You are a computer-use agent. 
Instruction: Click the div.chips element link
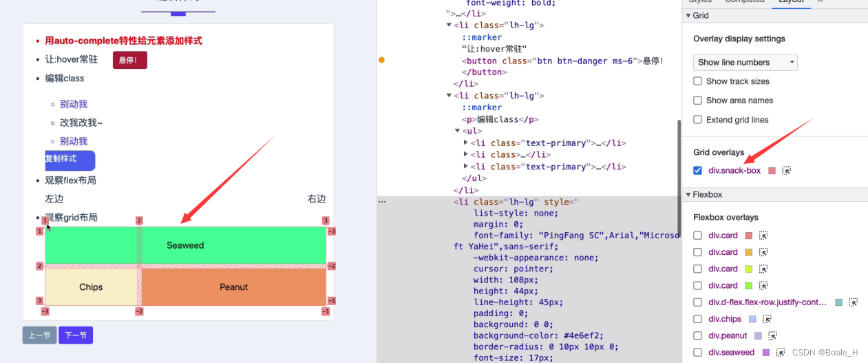coord(725,319)
